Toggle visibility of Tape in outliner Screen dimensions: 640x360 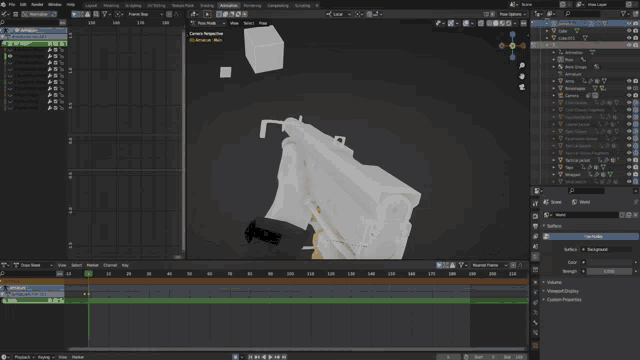tap(629, 167)
